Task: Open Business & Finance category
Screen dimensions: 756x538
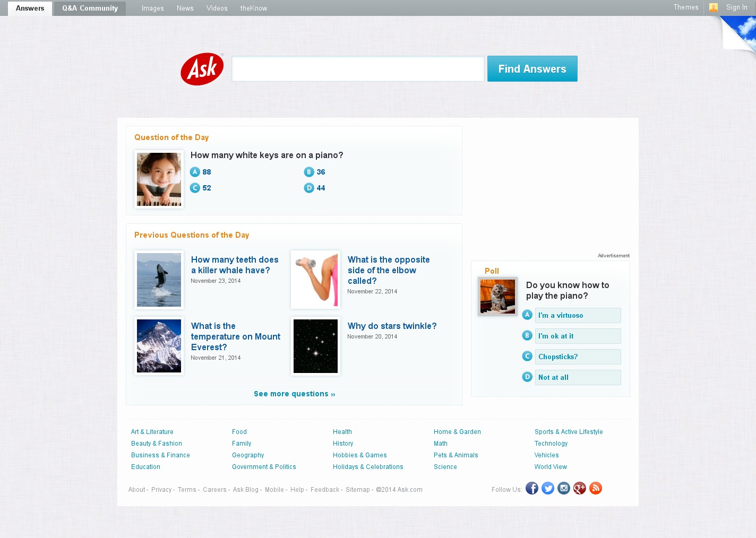Action: (x=160, y=455)
